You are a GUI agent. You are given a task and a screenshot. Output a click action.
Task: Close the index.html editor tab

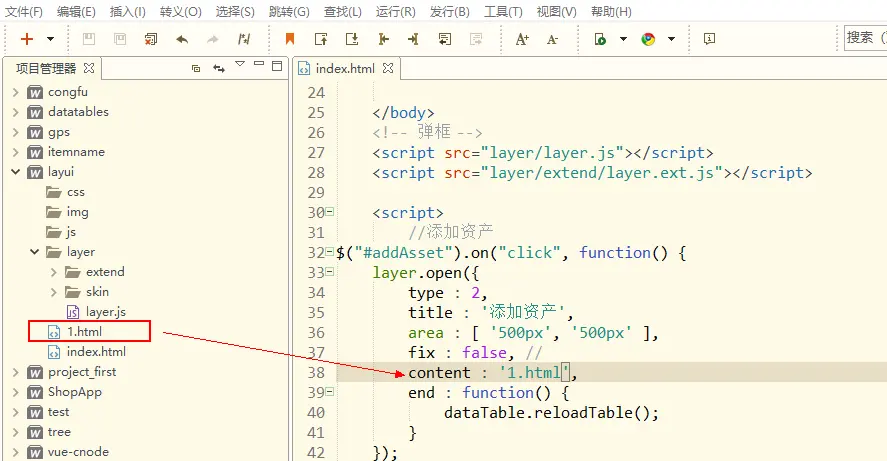pos(387,68)
